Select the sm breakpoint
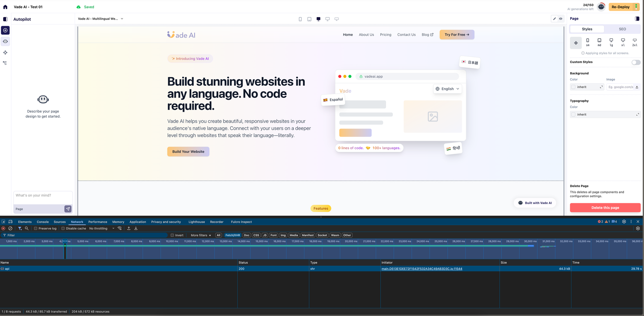This screenshot has height=316, width=644. coord(588,42)
